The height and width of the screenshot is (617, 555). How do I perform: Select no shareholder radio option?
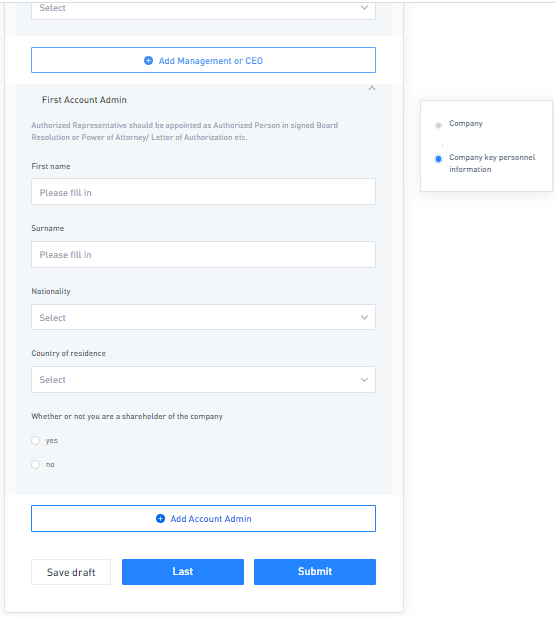tap(35, 464)
